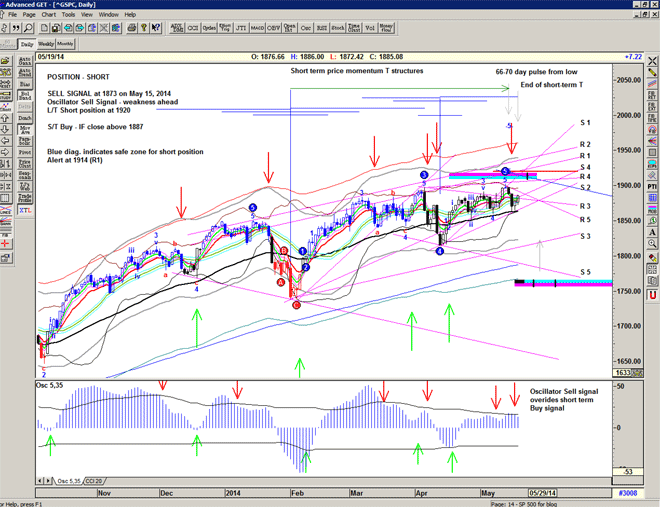The height and width of the screenshot is (507, 660).
Task: Switch chart to Weekly timeframe
Action: click(45, 43)
